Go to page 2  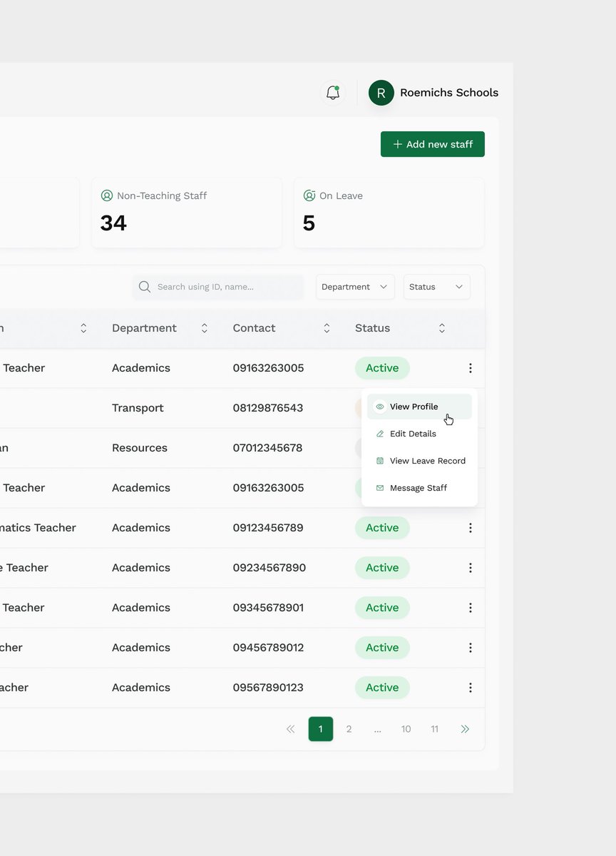pos(349,729)
